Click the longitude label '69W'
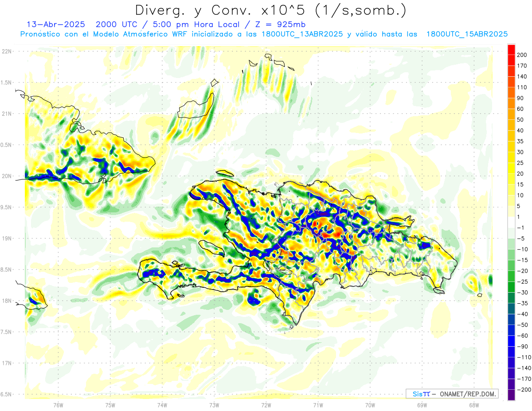The width and height of the screenshot is (532, 411). [422, 405]
